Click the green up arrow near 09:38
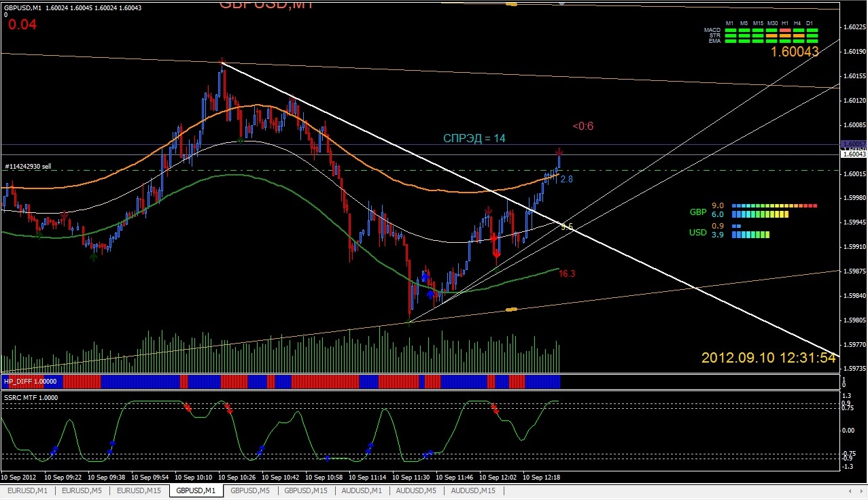The width and height of the screenshot is (868, 500). (x=93, y=256)
